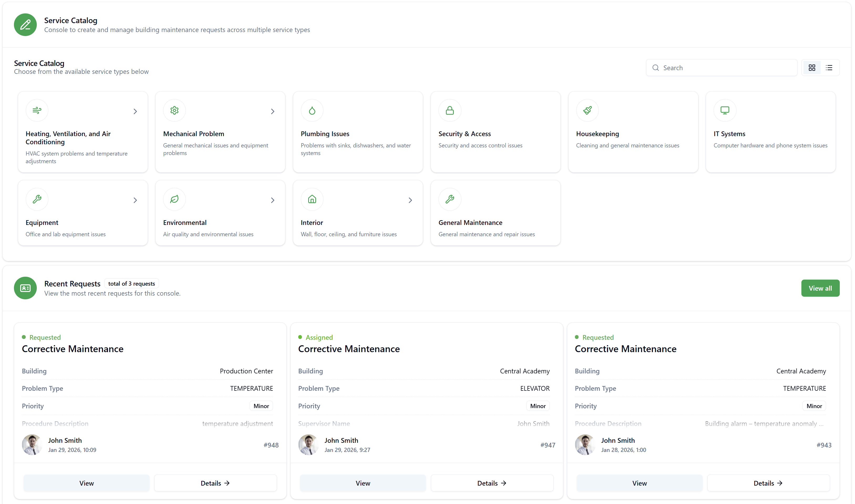
Task: Click 'Wall, floor, ceiling, and furniture issues' text
Action: (x=349, y=234)
